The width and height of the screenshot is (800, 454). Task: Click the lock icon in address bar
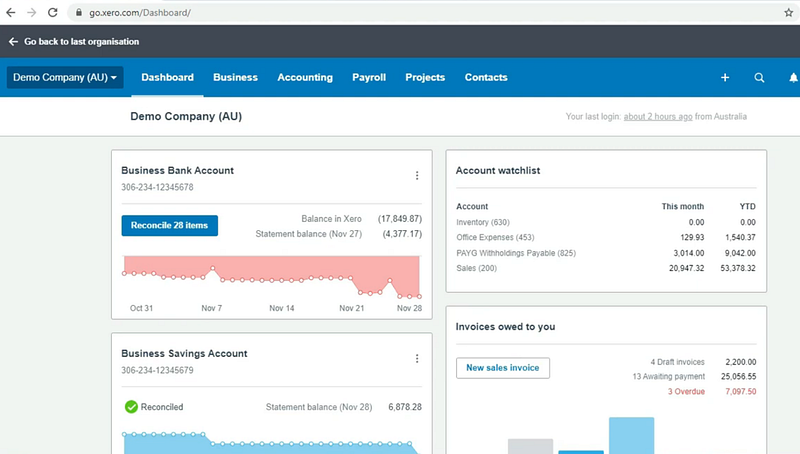(79, 12)
